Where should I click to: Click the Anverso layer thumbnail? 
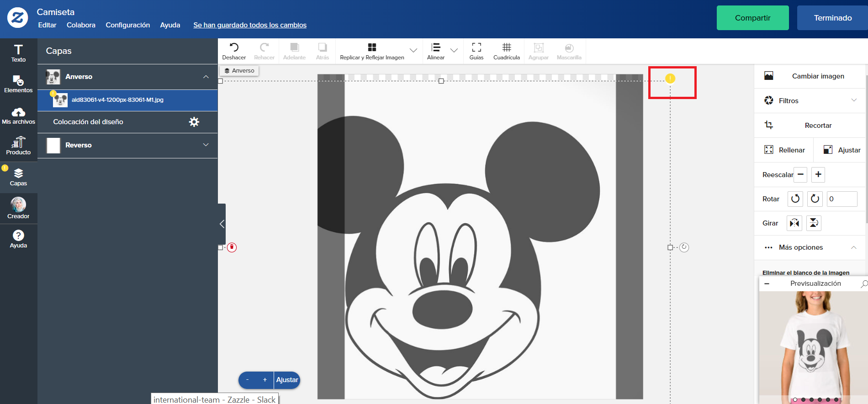pos(53,77)
